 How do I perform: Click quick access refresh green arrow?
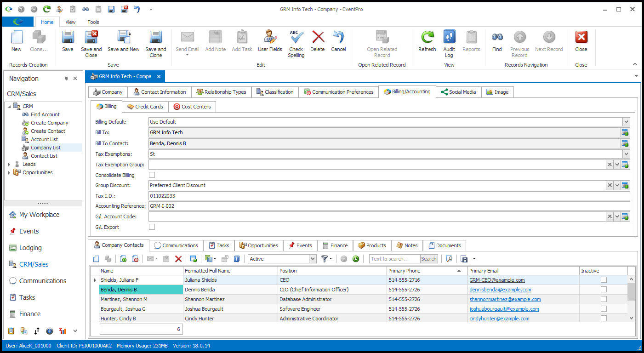(47, 9)
